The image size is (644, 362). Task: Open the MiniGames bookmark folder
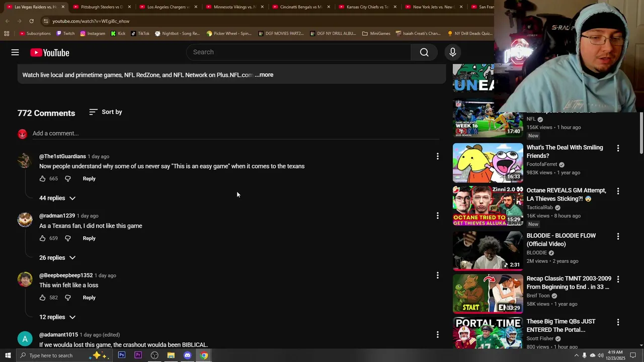(376, 34)
